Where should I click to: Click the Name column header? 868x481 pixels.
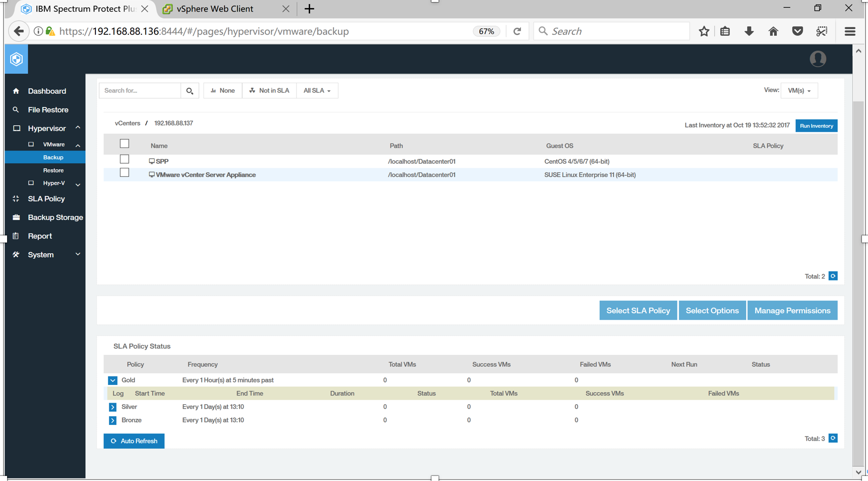coord(159,146)
